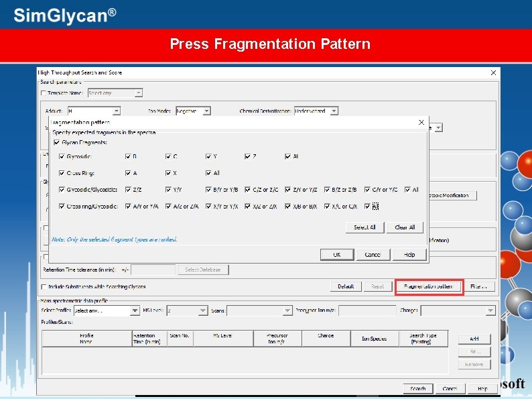This screenshot has width=532, height=399.
Task: Toggle the A/Z or Z/A checkbox
Action: click(x=168, y=206)
